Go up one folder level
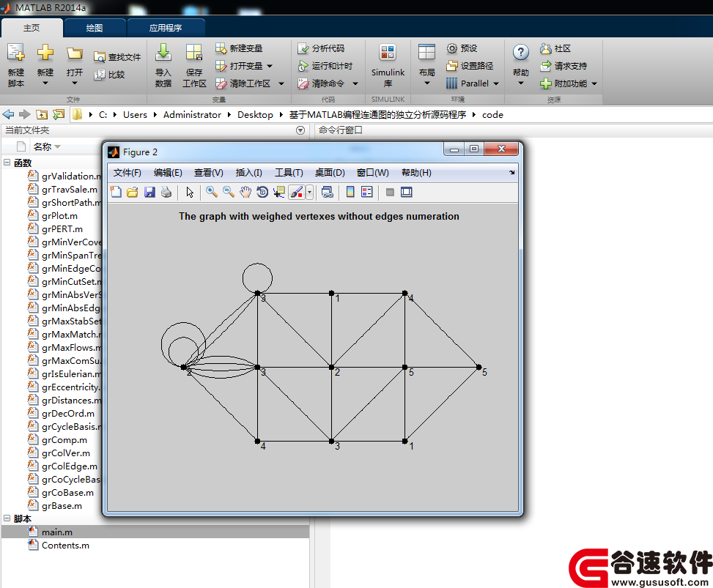This screenshot has width=713, height=588. click(x=41, y=114)
